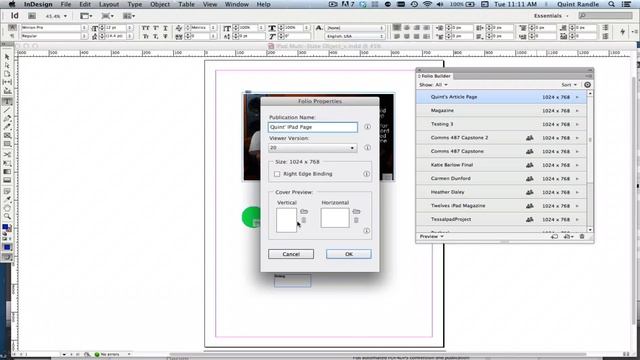The width and height of the screenshot is (640, 360).
Task: Select the Comms 487 Capstone 2 folio
Action: point(501,138)
